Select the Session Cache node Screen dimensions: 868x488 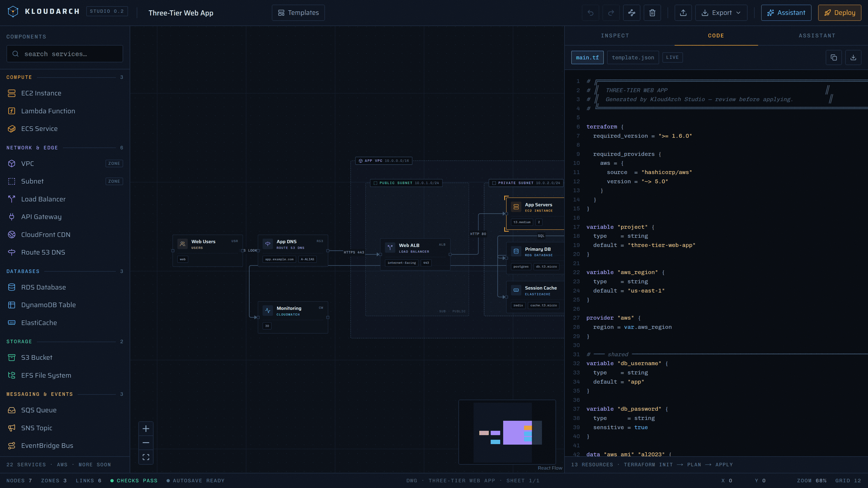[535, 297]
